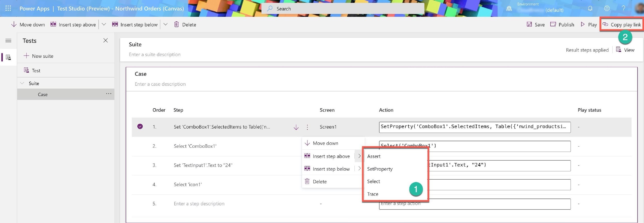
Task: Play the test case
Action: [x=589, y=25]
